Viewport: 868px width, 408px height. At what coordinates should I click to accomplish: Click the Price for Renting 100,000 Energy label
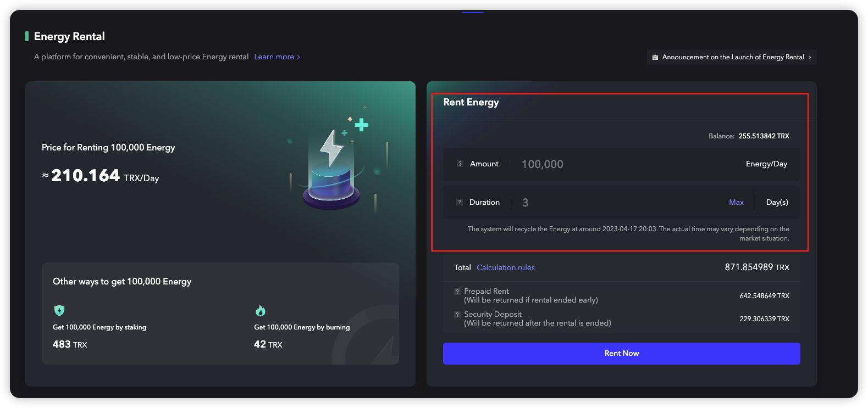[x=108, y=148]
